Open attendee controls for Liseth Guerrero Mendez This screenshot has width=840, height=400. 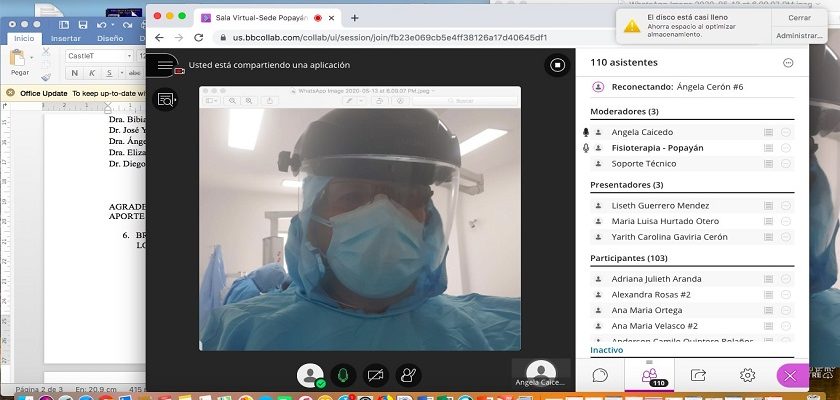[786, 206]
